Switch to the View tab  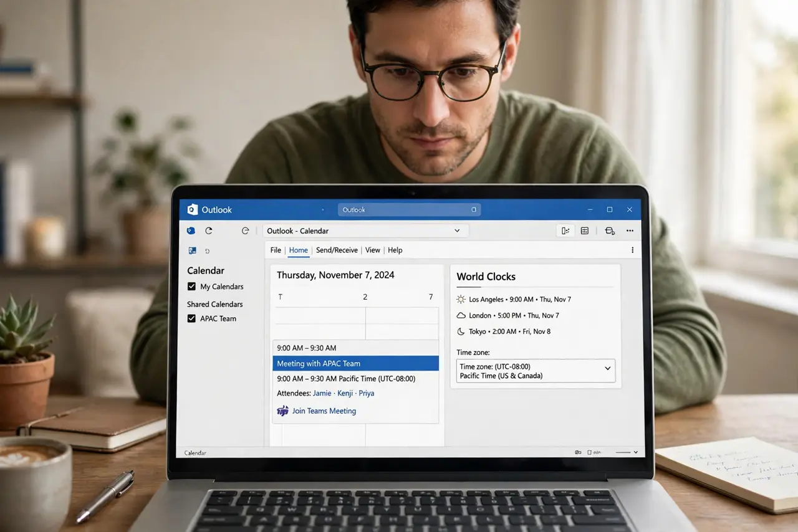click(373, 250)
